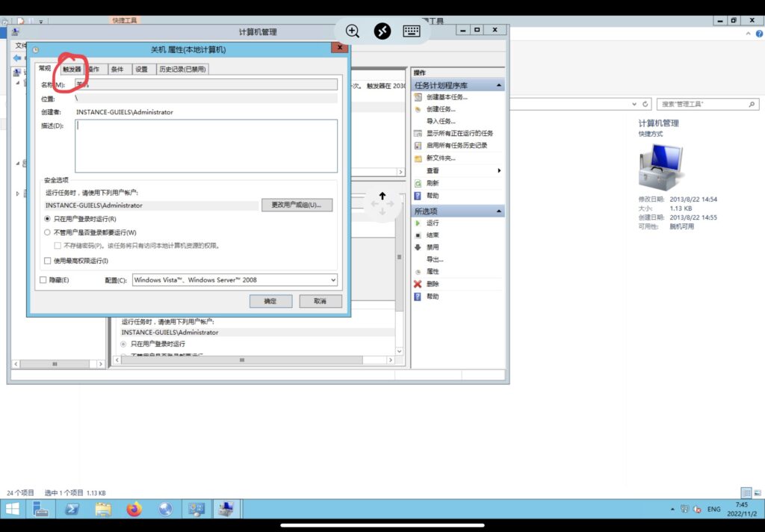The width and height of the screenshot is (765, 532).
Task: Click the red X 删除 (Delete) icon
Action: pyautogui.click(x=418, y=284)
